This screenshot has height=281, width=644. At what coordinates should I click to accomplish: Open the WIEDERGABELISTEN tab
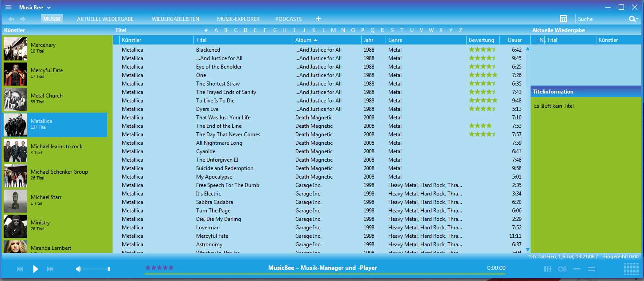pos(175,19)
